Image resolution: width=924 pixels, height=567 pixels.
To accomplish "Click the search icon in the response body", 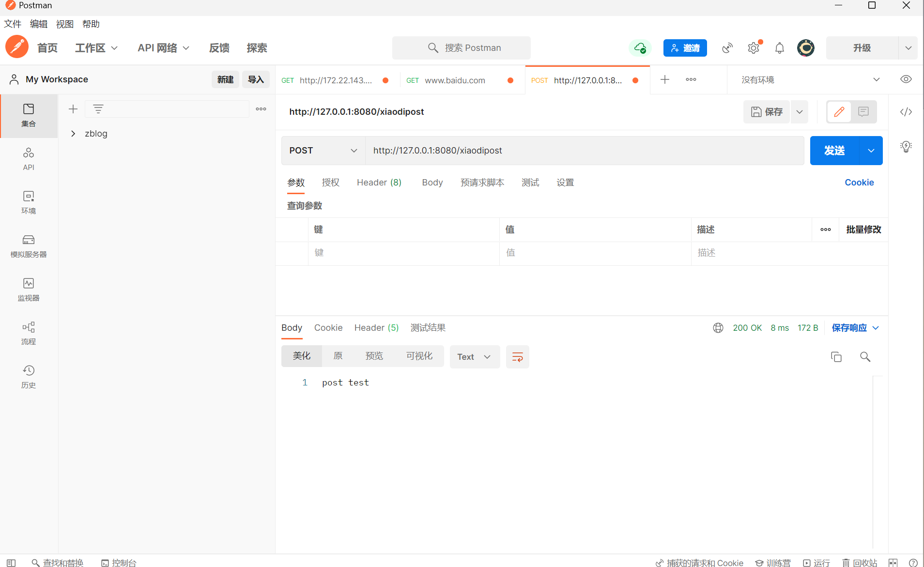I will 865,357.
